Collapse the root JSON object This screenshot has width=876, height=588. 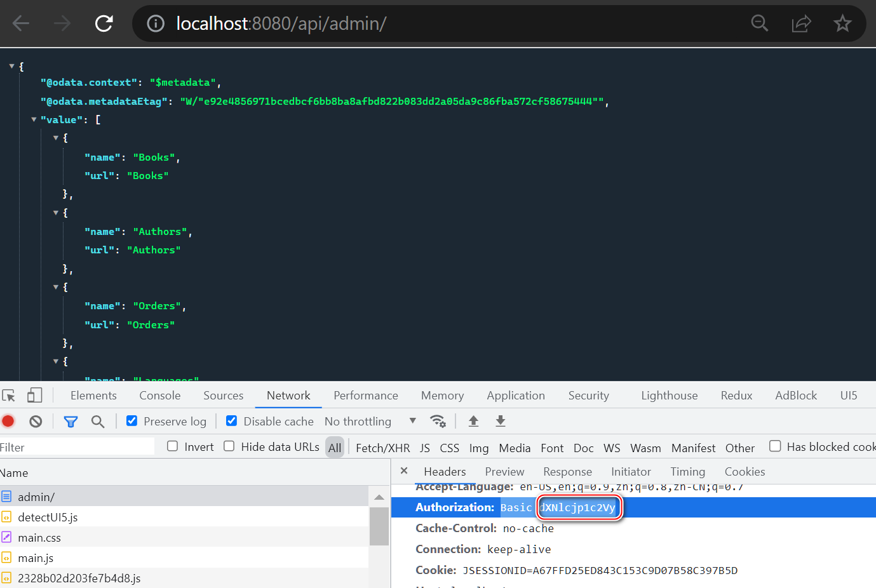click(11, 66)
